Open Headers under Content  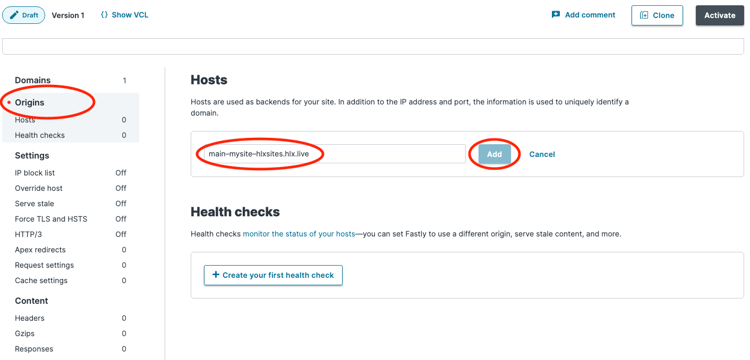point(71,318)
